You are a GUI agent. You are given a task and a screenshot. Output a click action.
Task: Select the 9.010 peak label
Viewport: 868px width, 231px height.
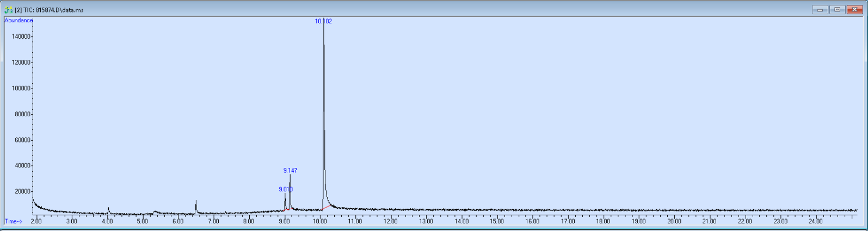coord(286,189)
